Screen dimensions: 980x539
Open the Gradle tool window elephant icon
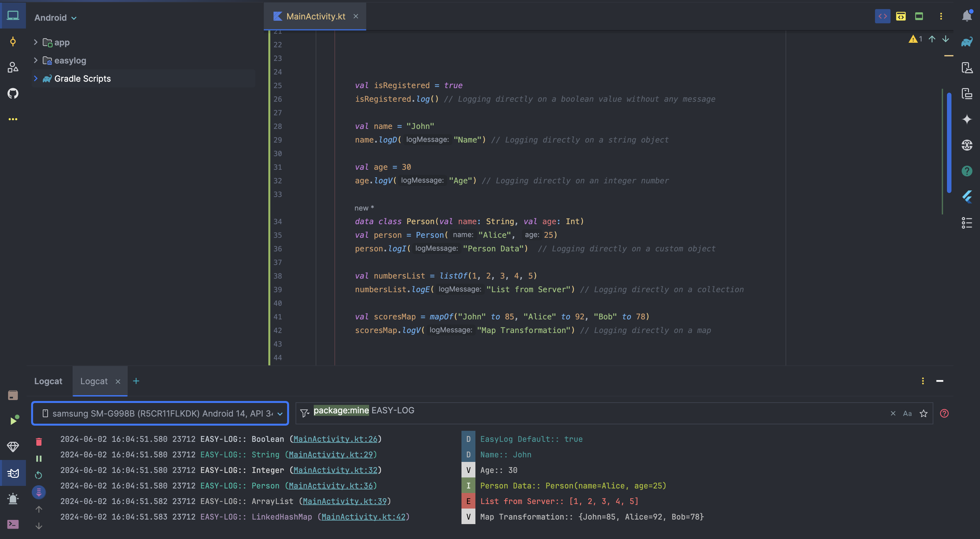[x=966, y=42]
